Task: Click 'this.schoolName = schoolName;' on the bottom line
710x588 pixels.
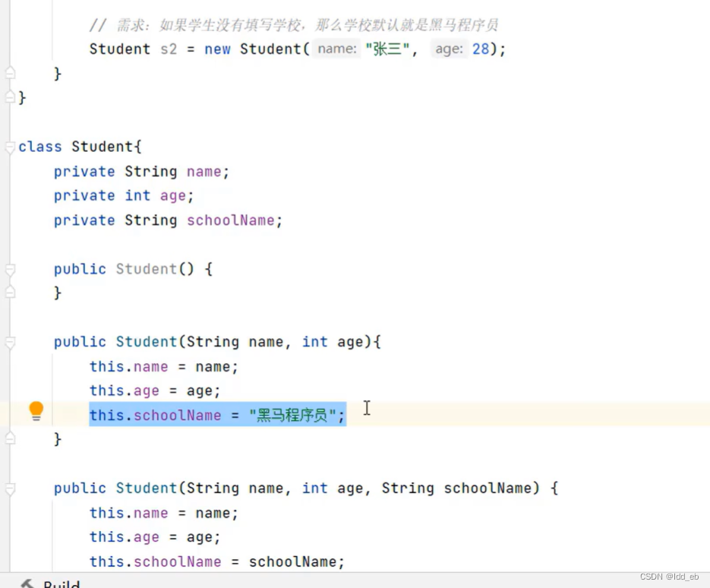Action: pyautogui.click(x=217, y=561)
